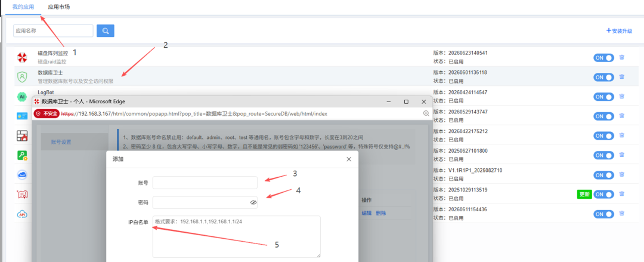Click the magnifier search button beside 应用名称
Viewport: 644px width, 262px height.
point(105,31)
